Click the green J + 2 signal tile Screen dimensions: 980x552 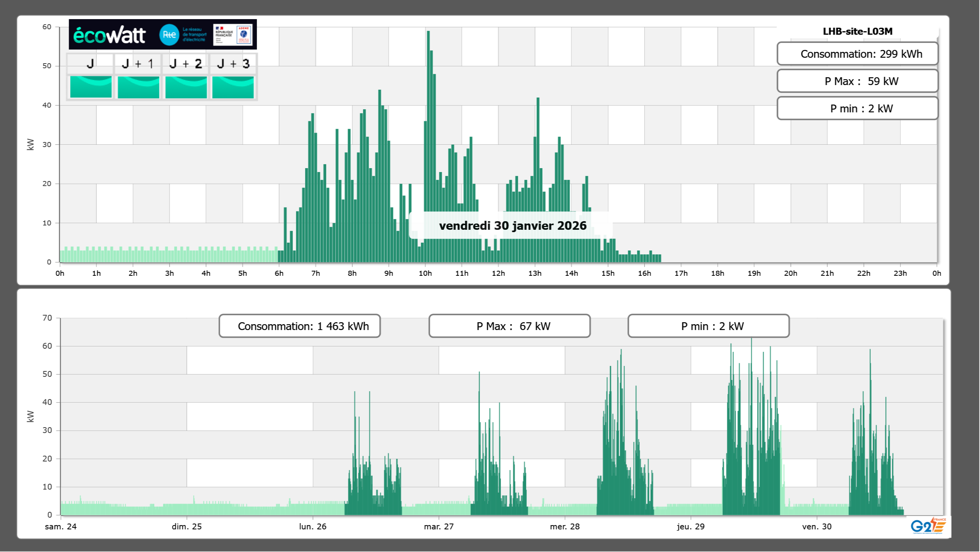click(x=186, y=87)
